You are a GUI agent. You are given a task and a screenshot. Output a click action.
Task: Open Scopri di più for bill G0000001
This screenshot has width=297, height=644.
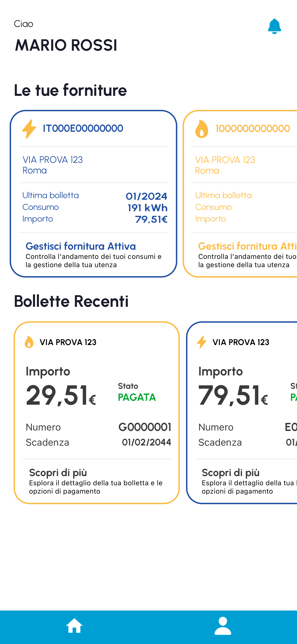pos(58,472)
